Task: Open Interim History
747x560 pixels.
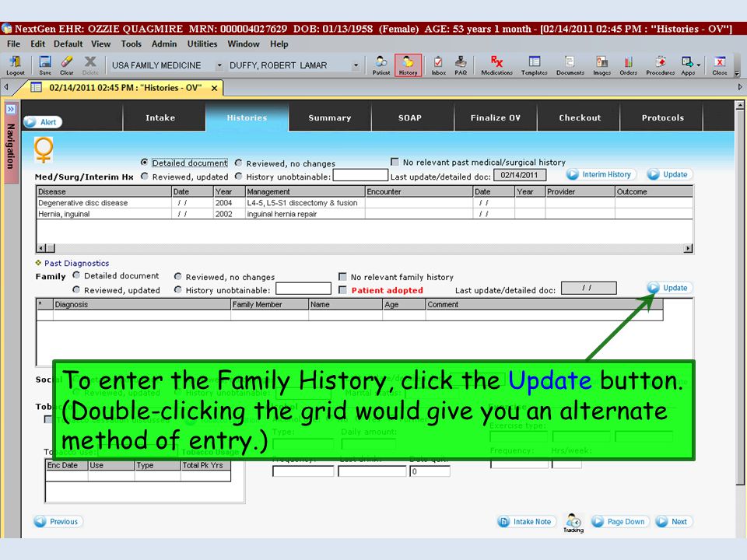Action: tap(600, 174)
